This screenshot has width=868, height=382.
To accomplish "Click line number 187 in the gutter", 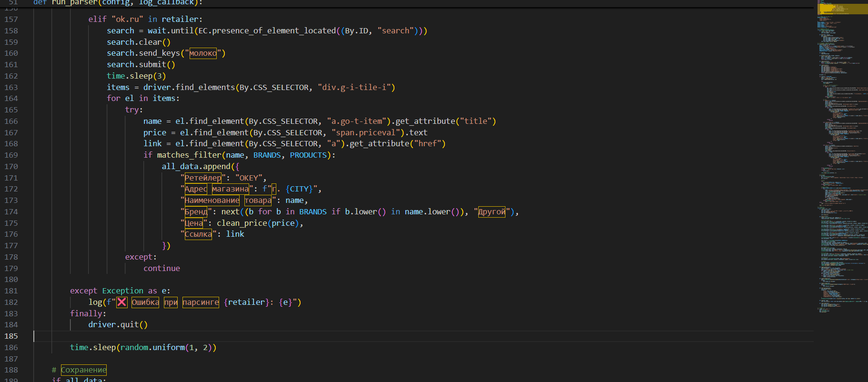I will pos(11,359).
